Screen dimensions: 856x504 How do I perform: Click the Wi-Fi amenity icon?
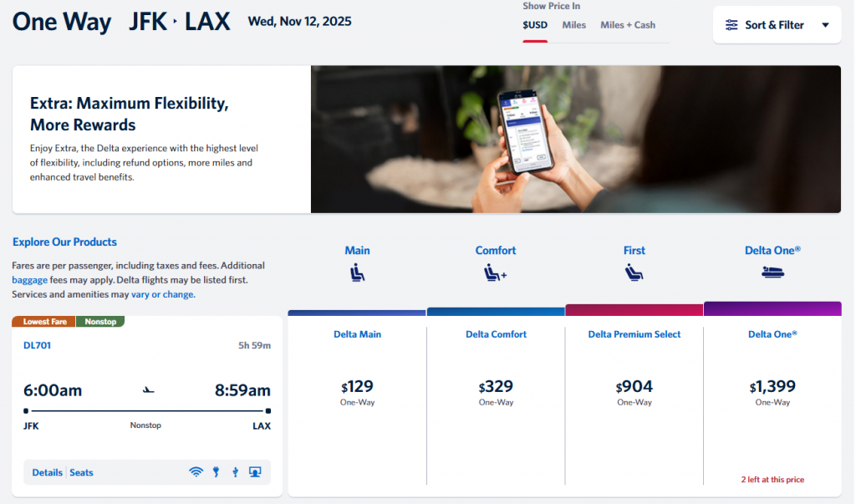coord(196,472)
